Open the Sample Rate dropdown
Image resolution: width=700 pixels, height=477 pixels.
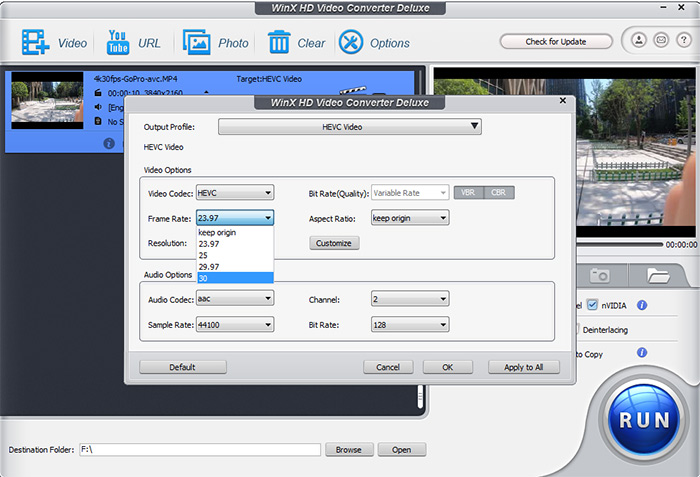tap(235, 325)
